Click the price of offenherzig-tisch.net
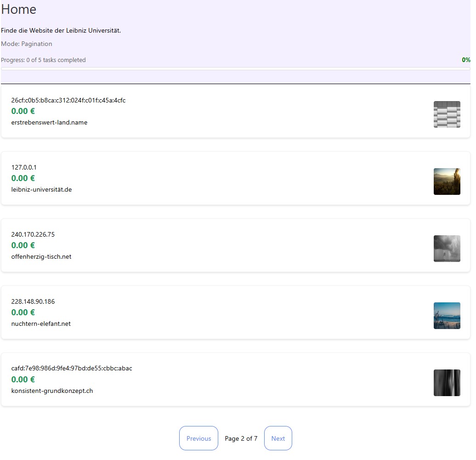Viewport: 476px width, 460px height. (x=23, y=245)
